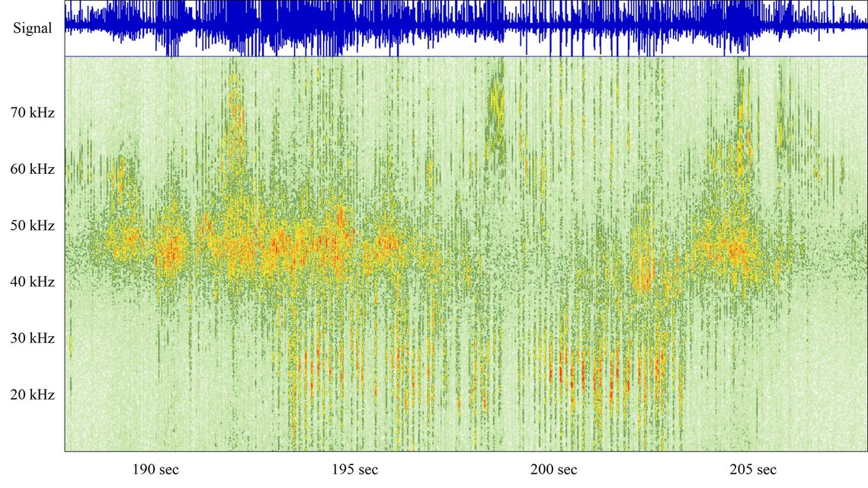This screenshot has height=488, width=868.
Task: Click the Signal label beside the waveform
Action: coord(33,28)
